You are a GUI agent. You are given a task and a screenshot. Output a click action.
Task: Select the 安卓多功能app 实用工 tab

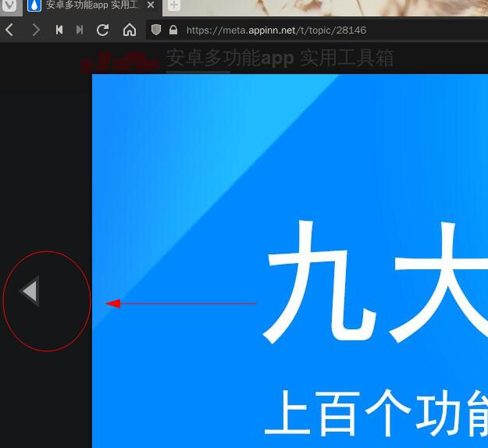[x=91, y=5]
